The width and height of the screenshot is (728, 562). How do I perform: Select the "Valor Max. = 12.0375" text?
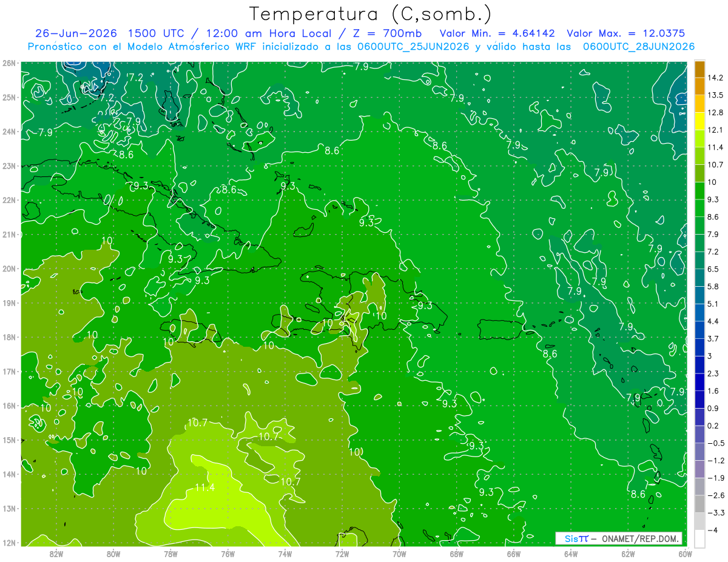[625, 33]
